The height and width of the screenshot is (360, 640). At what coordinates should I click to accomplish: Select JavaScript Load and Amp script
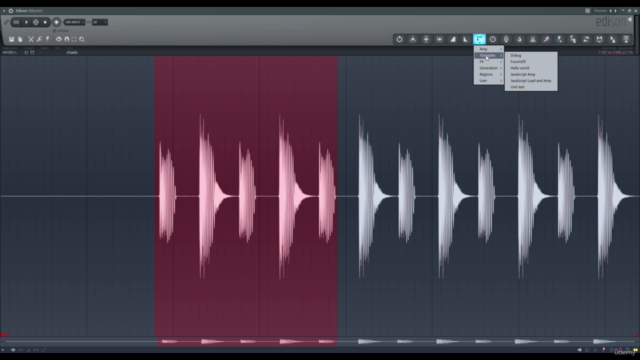[x=531, y=80]
